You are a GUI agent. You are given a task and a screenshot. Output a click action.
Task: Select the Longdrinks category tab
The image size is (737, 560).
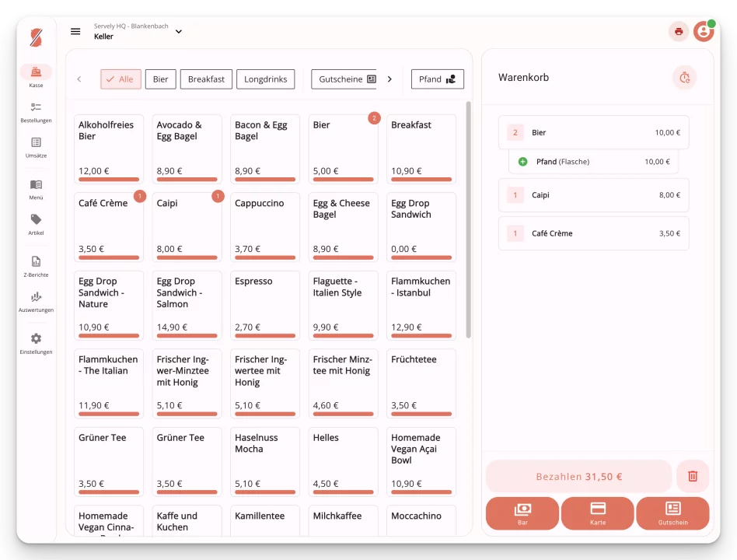(265, 79)
